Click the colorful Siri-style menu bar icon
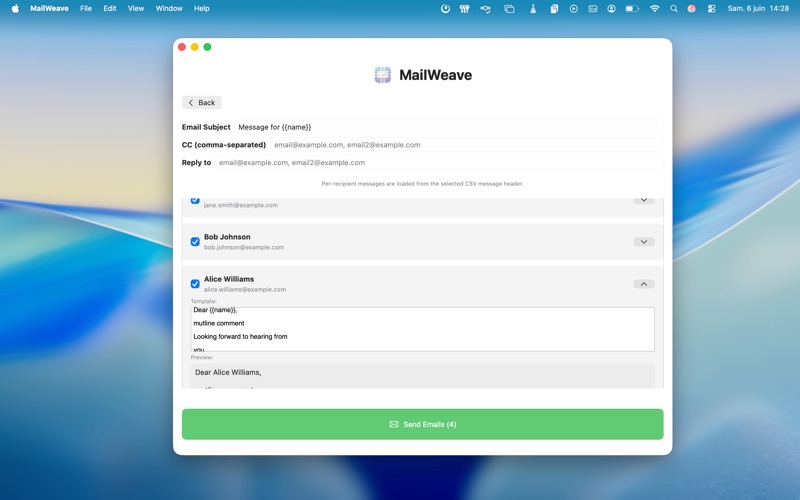The height and width of the screenshot is (500, 800). pyautogui.click(x=692, y=8)
